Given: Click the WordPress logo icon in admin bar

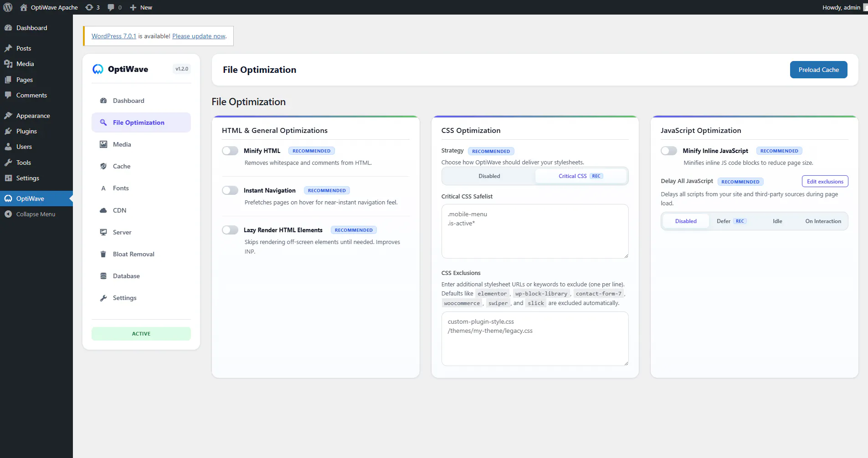Looking at the screenshot, I should click(x=8, y=7).
